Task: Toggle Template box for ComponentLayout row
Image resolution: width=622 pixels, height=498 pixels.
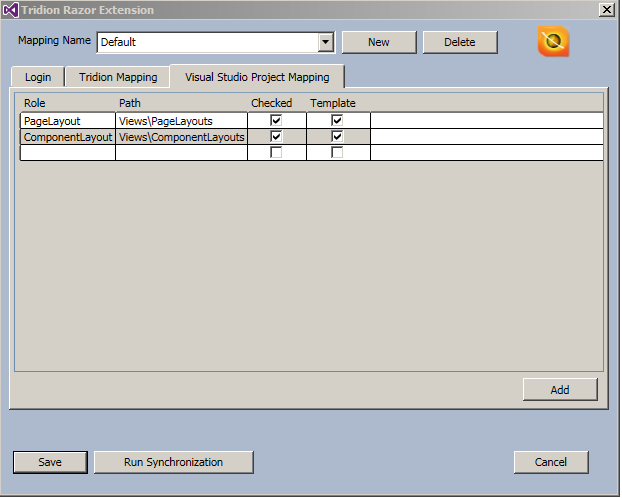Action: [337, 137]
